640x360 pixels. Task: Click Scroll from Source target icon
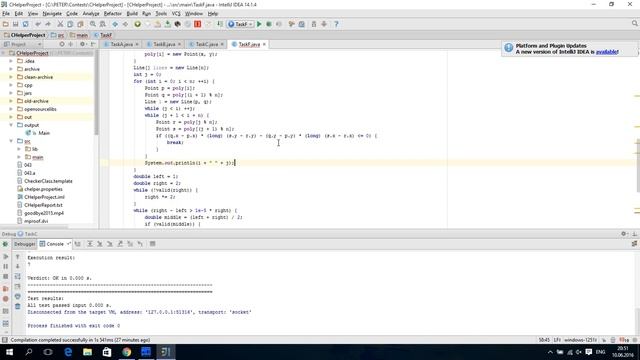click(62, 44)
